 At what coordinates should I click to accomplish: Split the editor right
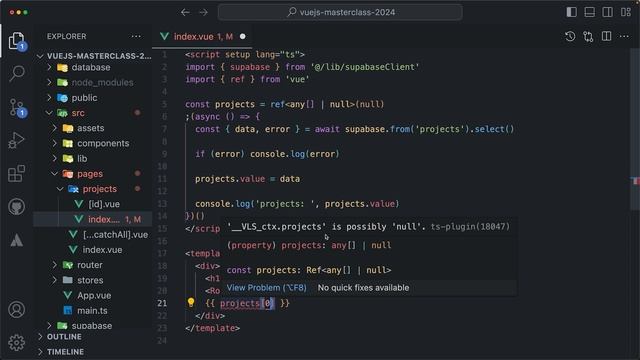(607, 36)
